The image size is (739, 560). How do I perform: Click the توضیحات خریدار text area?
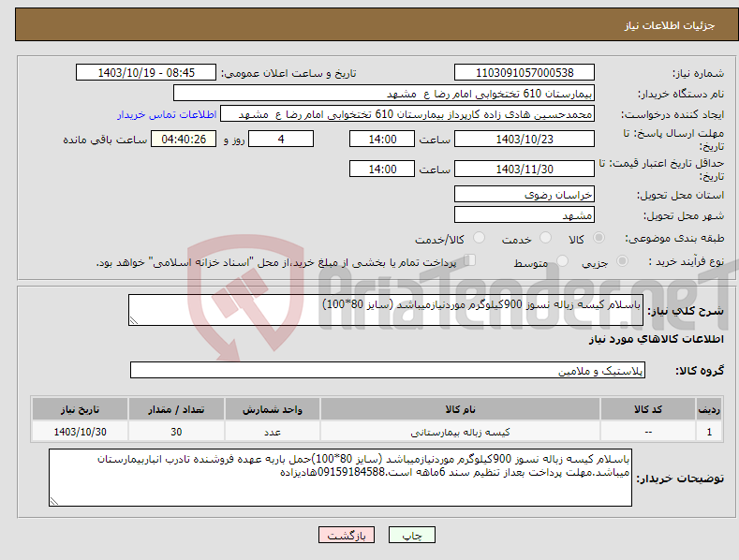tap(340, 478)
